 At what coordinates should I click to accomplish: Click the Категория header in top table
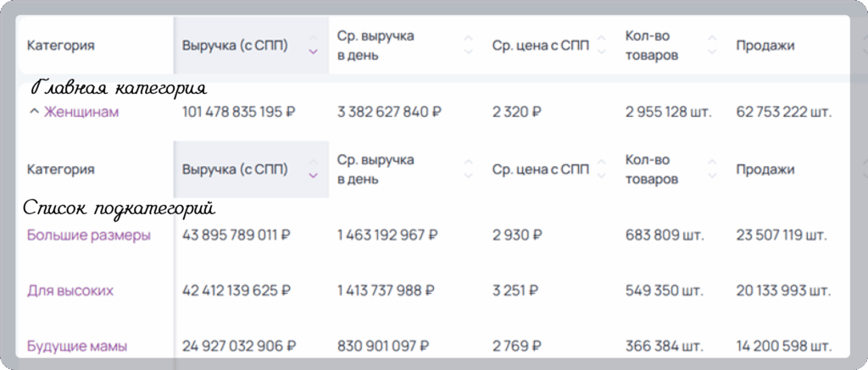(60, 46)
